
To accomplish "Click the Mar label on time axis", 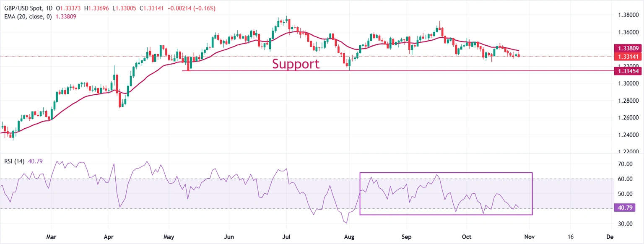I will click(51, 237).
